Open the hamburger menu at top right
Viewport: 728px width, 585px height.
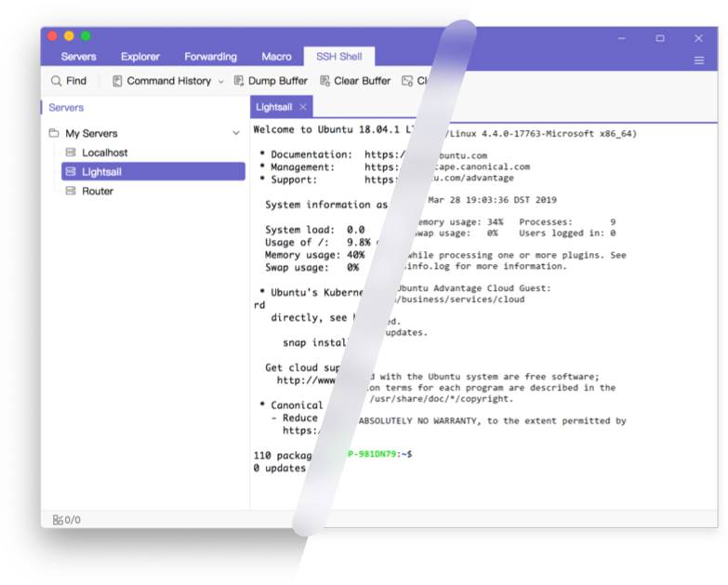[698, 60]
